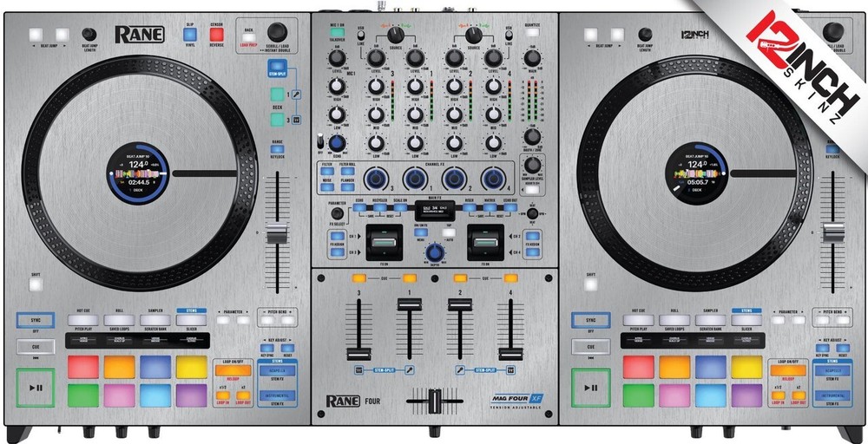Select the Recycler main FX button
The height and width of the screenshot is (444, 868).
click(x=379, y=207)
